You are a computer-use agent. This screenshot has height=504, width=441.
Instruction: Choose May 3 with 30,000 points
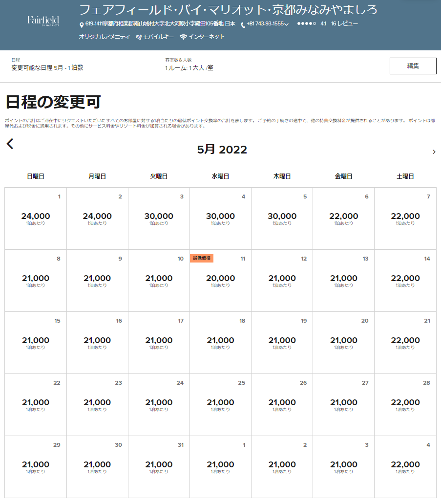pos(159,218)
